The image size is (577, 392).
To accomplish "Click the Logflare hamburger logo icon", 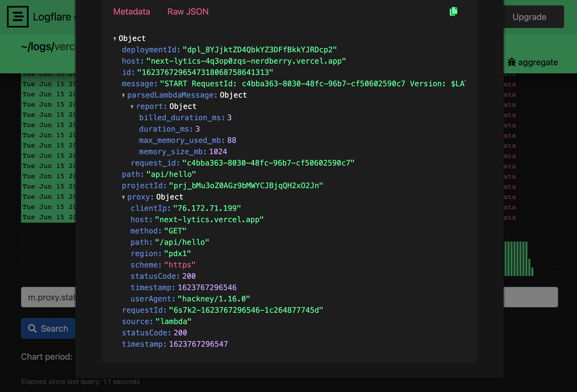I will (18, 17).
